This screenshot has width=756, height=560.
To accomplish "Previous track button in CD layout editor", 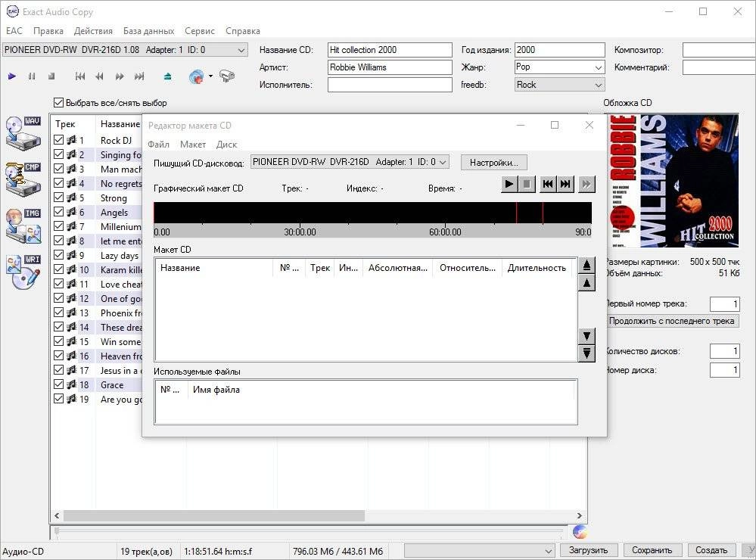I will [548, 184].
